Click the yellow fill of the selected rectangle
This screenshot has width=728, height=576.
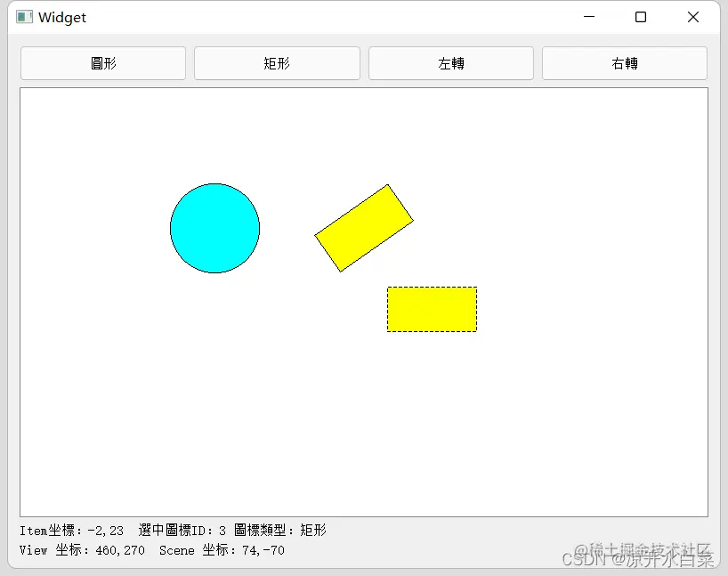pos(432,309)
